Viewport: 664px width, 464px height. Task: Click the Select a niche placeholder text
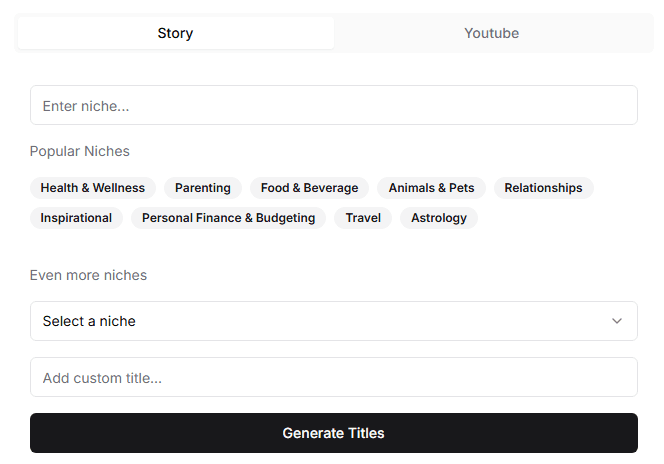tap(89, 321)
